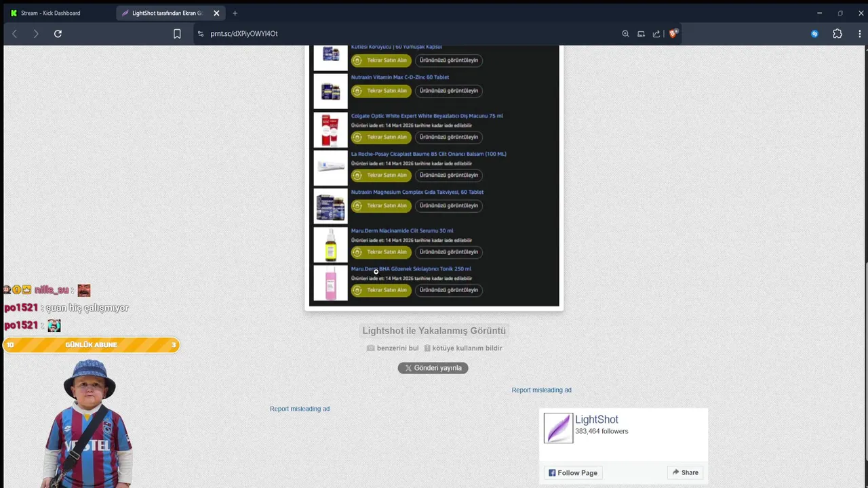Click the 'Lightshot ile Yakalanmış Görüntü' caption
This screenshot has width=868, height=488.
[434, 331]
